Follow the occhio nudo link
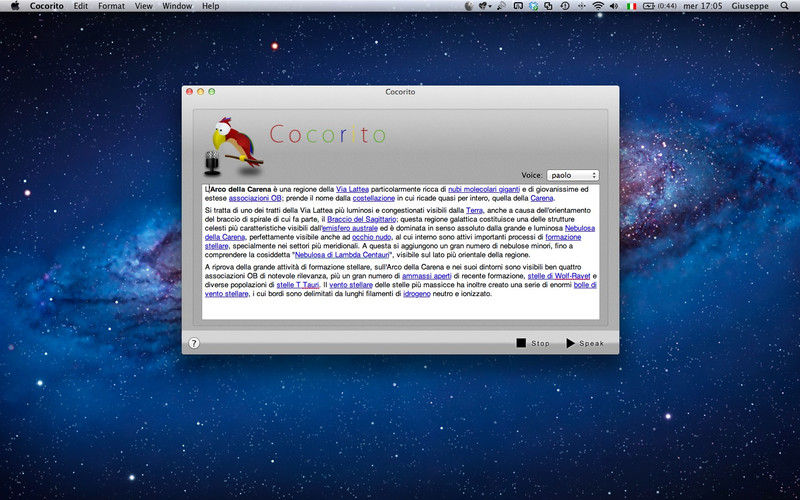 371,237
